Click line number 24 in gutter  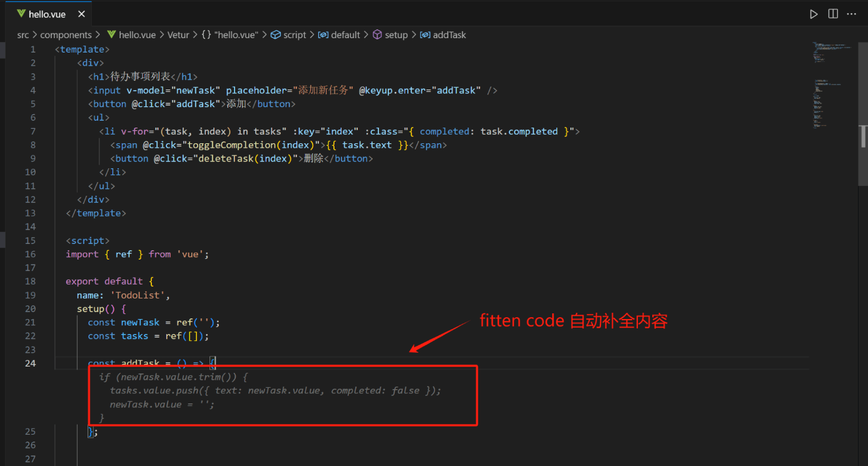point(30,363)
